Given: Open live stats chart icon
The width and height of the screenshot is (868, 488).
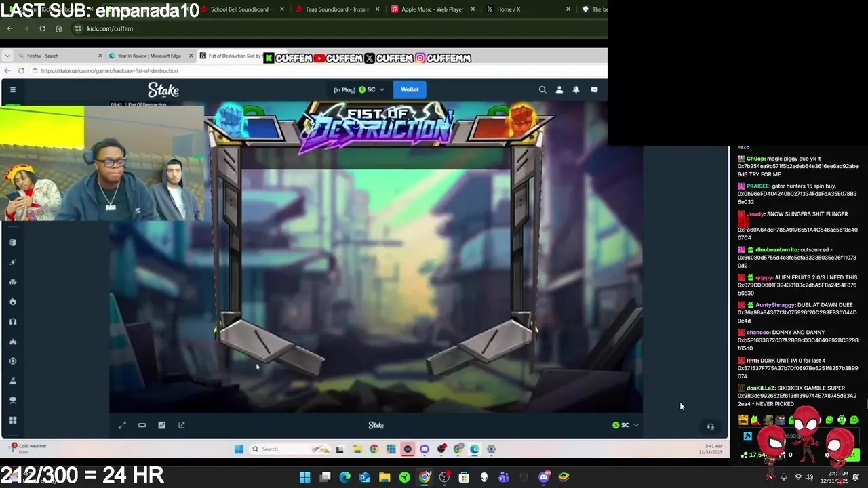Looking at the screenshot, I should (161, 425).
